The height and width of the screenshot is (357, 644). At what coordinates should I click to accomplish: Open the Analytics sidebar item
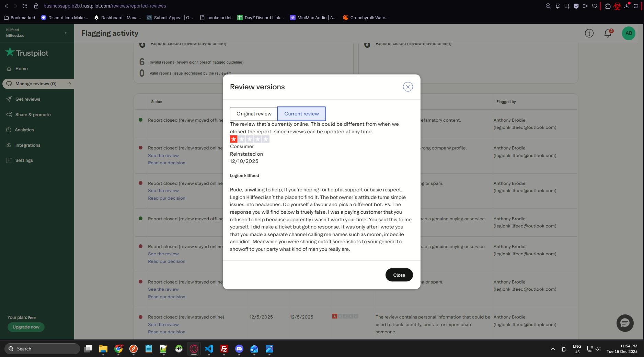[x=24, y=130]
